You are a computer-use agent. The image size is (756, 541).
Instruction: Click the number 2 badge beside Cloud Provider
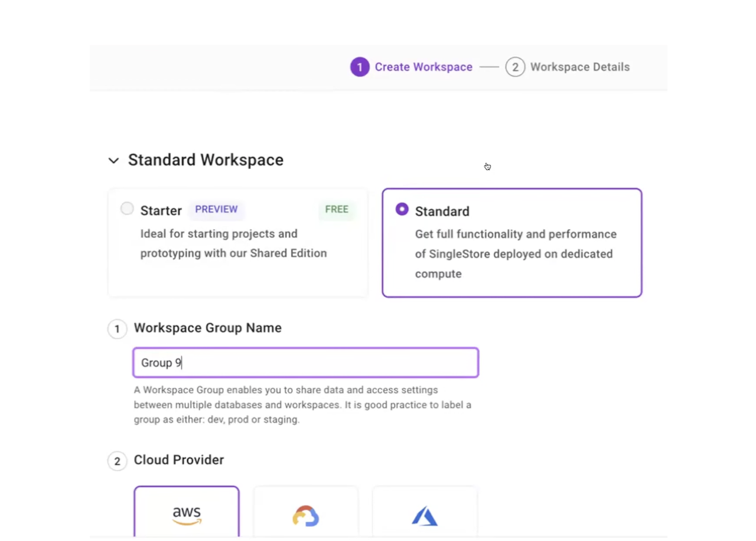117,461
